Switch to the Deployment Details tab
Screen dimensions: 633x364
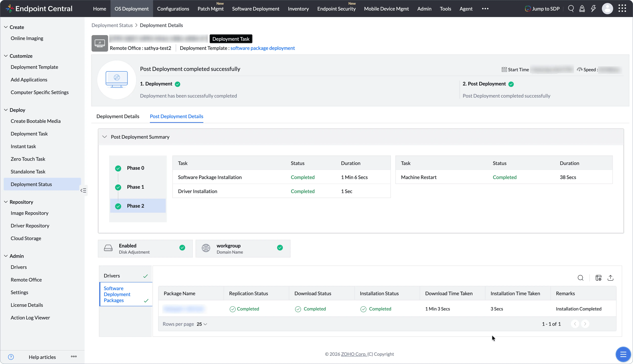118,116
